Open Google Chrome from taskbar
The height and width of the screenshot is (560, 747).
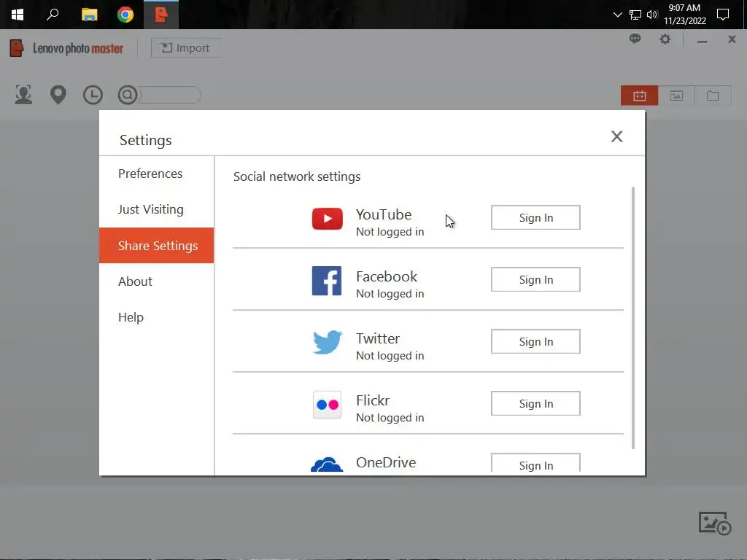(x=125, y=15)
